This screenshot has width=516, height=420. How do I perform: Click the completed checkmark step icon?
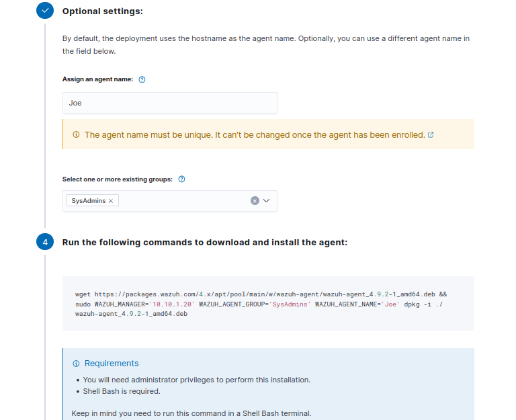click(45, 11)
